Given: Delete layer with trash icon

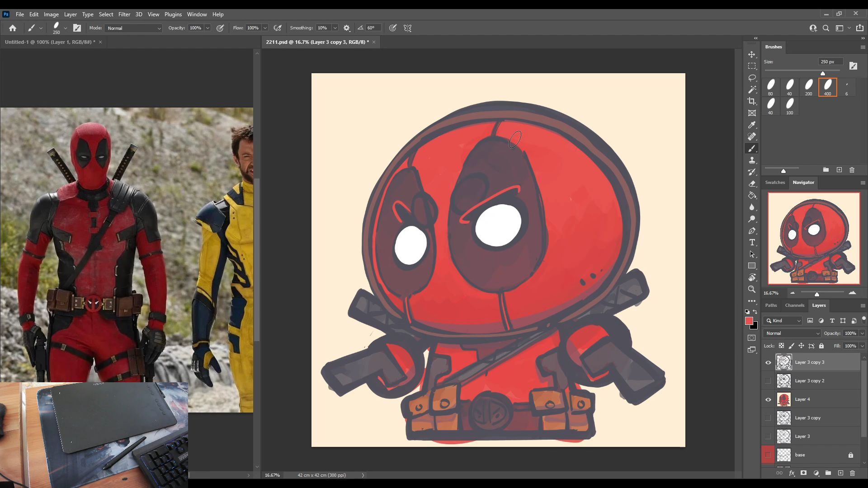Looking at the screenshot, I should 853,473.
